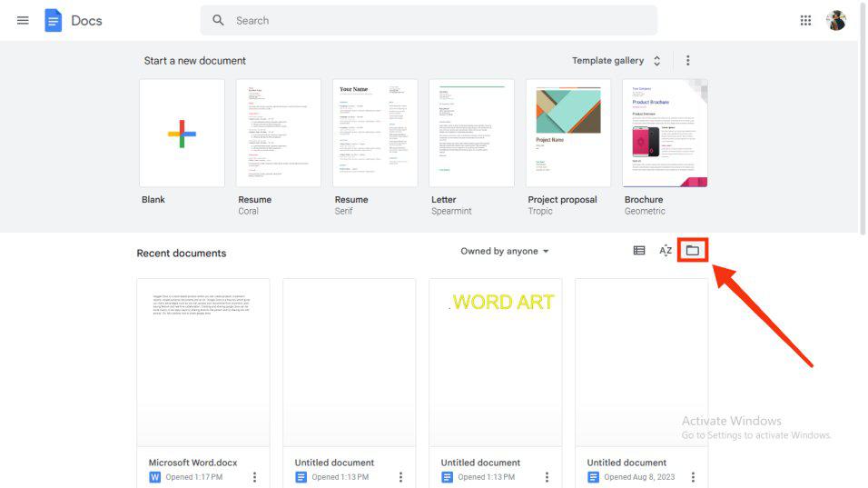Open the Owned by anyone dropdown

click(504, 251)
